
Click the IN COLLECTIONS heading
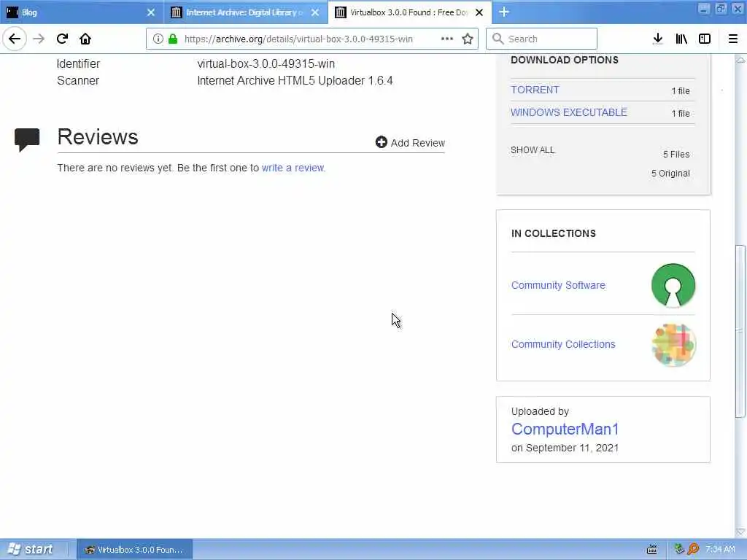point(553,233)
